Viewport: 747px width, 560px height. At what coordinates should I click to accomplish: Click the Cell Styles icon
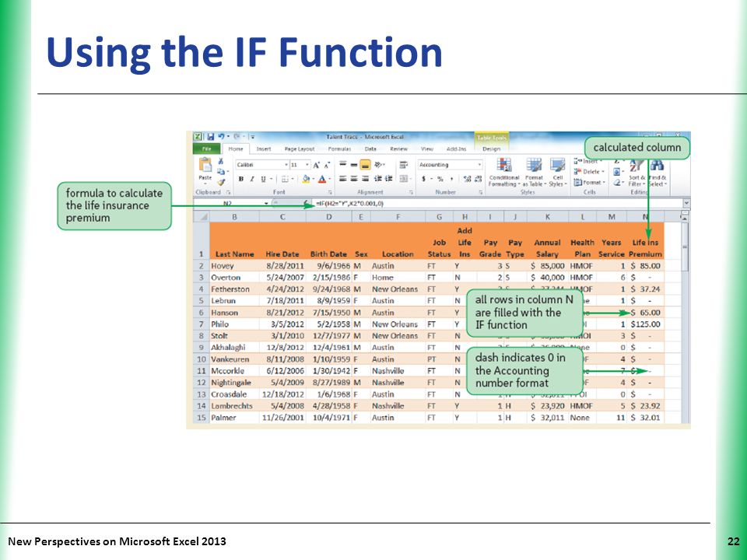pyautogui.click(x=557, y=165)
